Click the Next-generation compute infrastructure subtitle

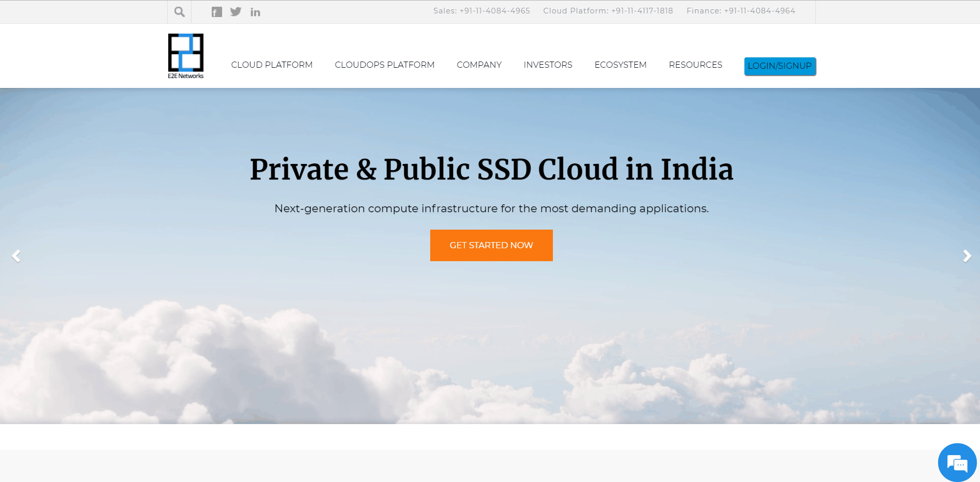click(x=491, y=208)
